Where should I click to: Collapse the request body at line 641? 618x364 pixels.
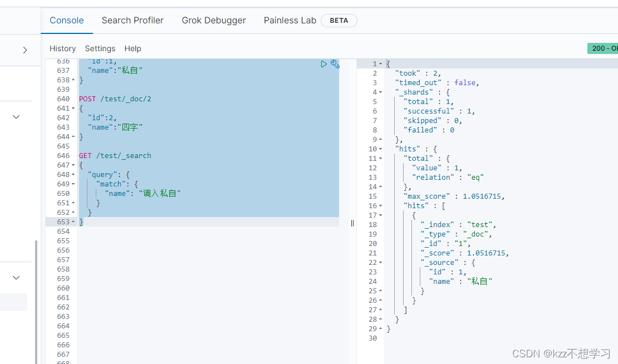pos(73,109)
